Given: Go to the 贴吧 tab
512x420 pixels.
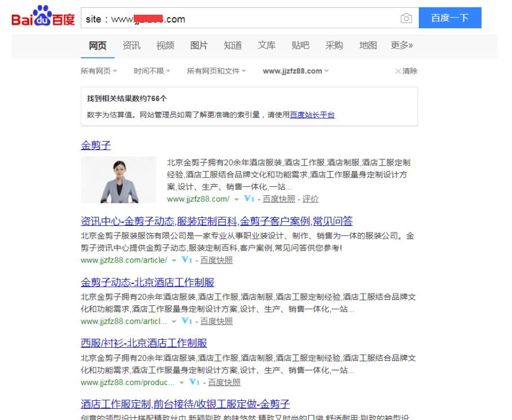Looking at the screenshot, I should (x=300, y=46).
